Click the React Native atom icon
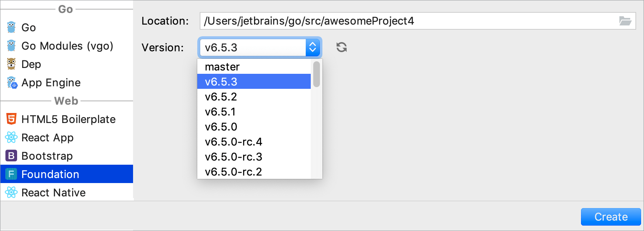This screenshot has width=644, height=231. point(11,193)
